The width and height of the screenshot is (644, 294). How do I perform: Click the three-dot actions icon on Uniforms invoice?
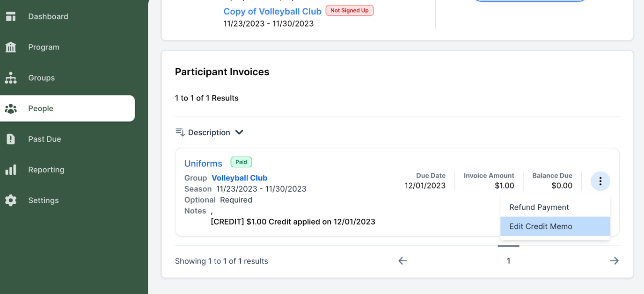point(600,181)
